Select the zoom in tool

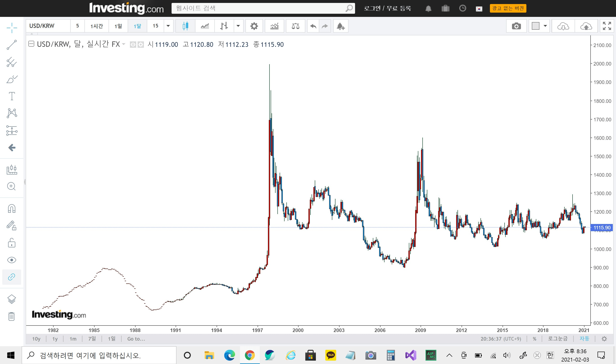coord(12,186)
